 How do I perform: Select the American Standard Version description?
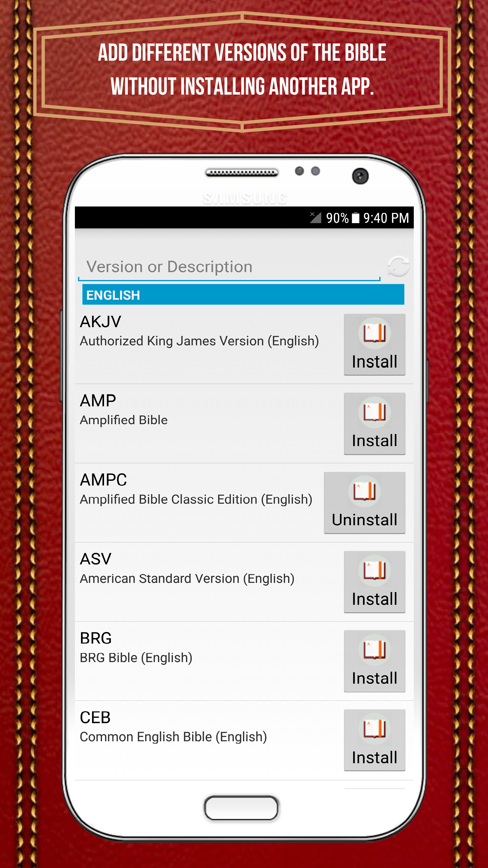click(x=187, y=579)
